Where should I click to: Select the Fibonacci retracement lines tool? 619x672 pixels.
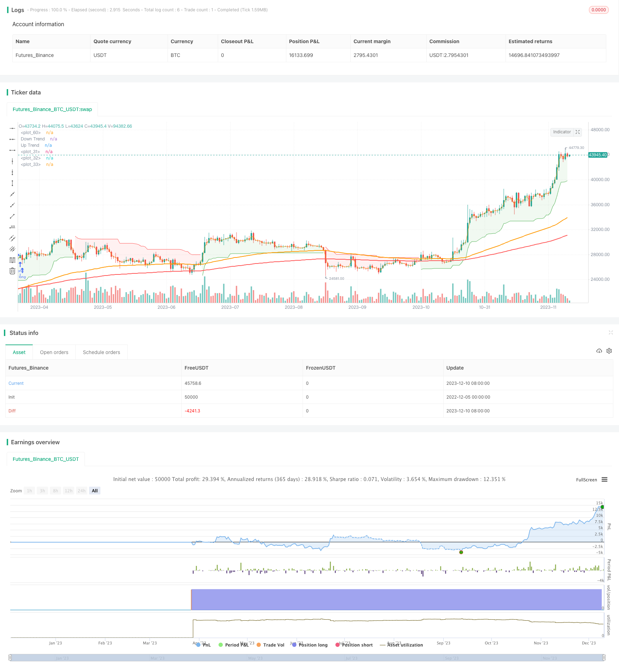(12, 260)
